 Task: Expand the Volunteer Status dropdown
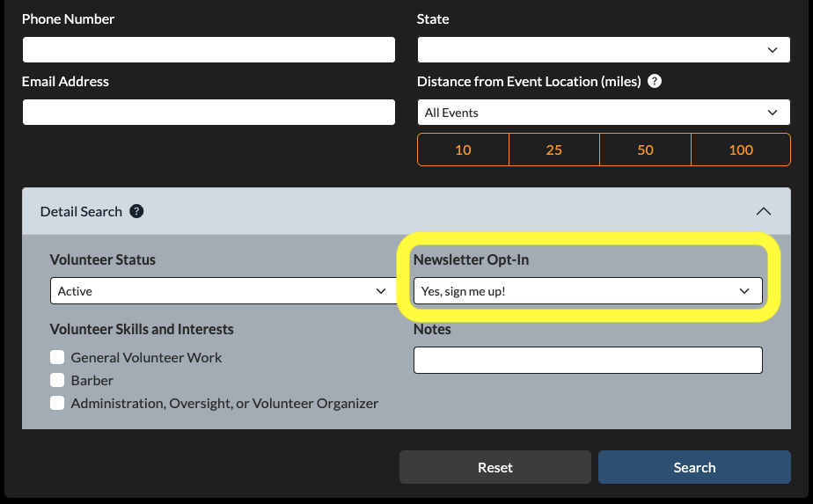tap(221, 291)
